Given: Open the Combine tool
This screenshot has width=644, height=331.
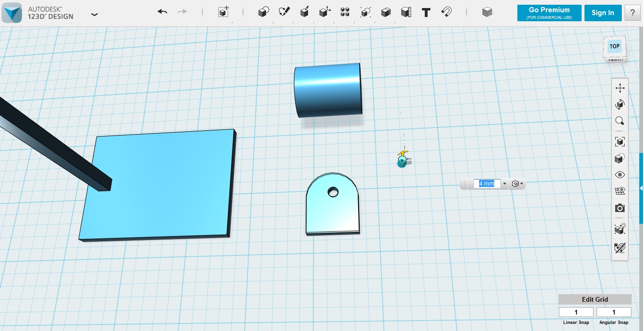Looking at the screenshot, I should coord(386,12).
